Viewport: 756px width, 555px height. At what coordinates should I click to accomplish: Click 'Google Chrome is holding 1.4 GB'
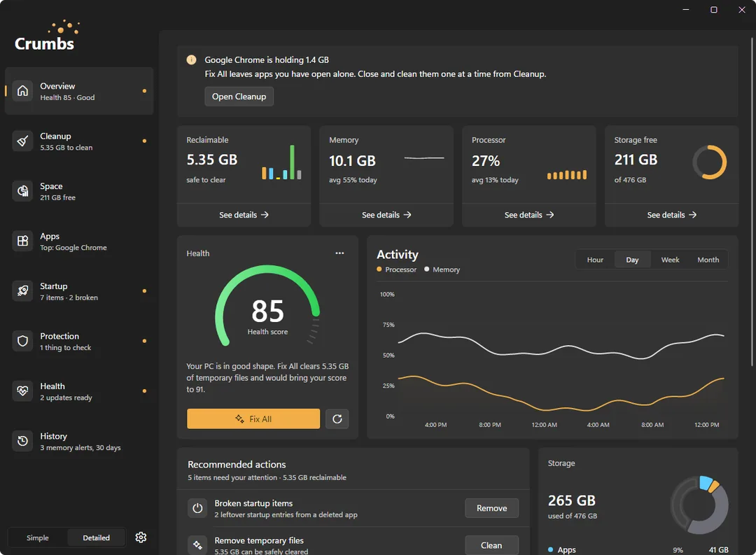point(267,59)
